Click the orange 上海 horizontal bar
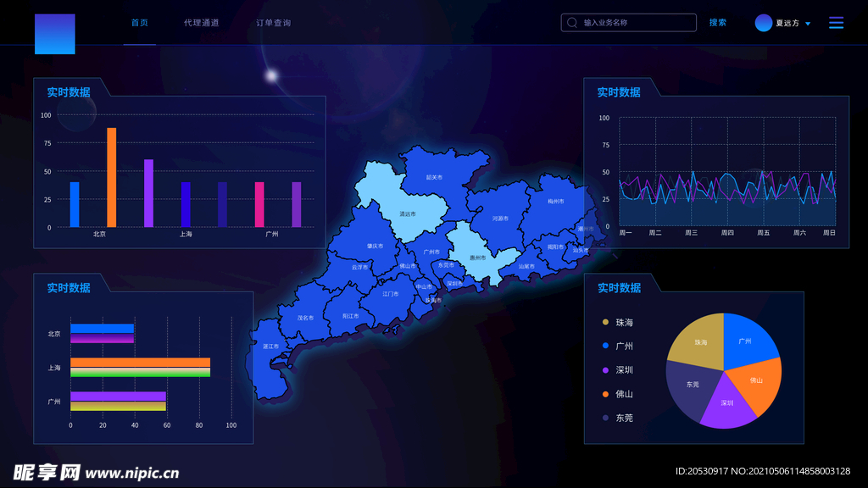 click(140, 363)
